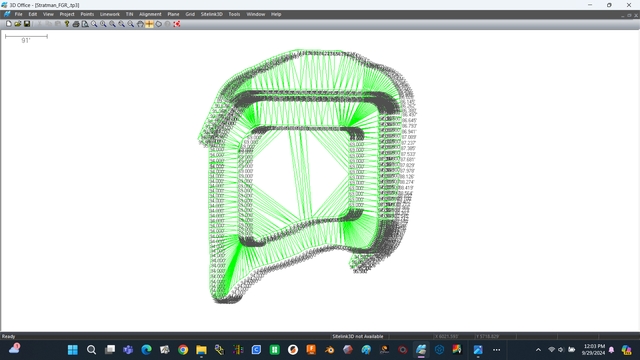640x360 pixels.
Task: Show more taskbar apps via ellipsis
Action: click(496, 350)
